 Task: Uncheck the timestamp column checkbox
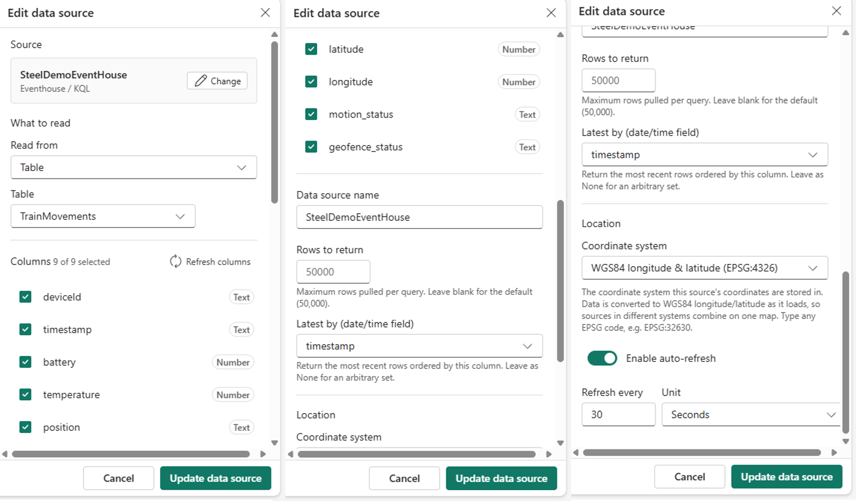pos(25,329)
